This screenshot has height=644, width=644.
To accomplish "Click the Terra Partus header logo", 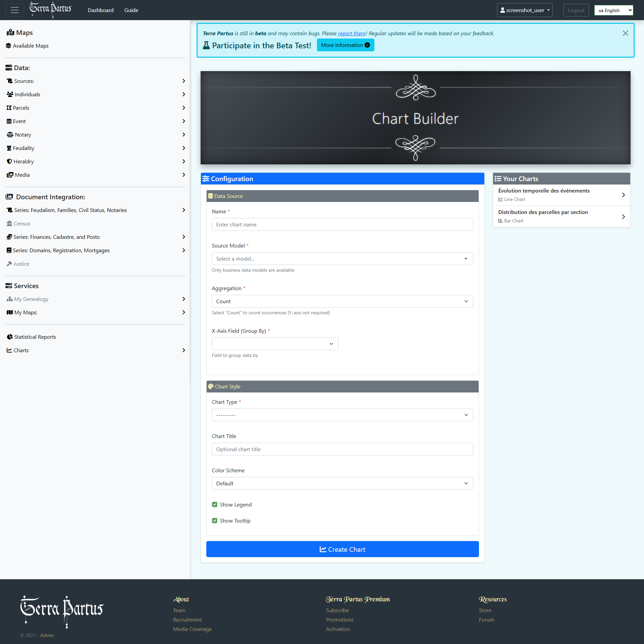I will click(50, 9).
